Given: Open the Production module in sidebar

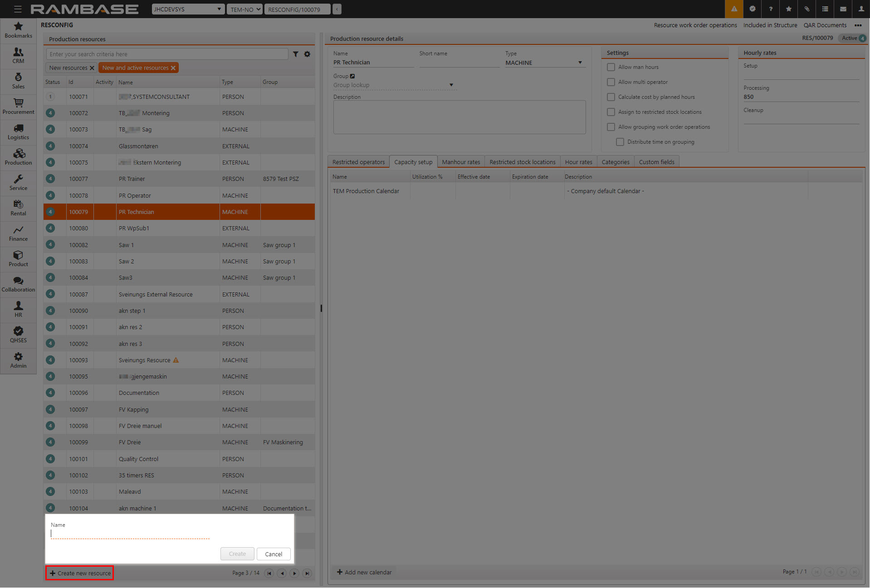Looking at the screenshot, I should (18, 157).
